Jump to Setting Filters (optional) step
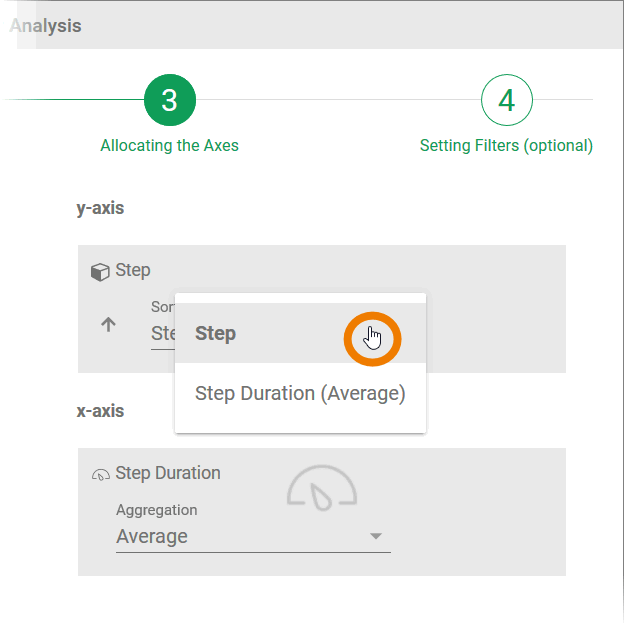This screenshot has height=627, width=624. tap(506, 146)
